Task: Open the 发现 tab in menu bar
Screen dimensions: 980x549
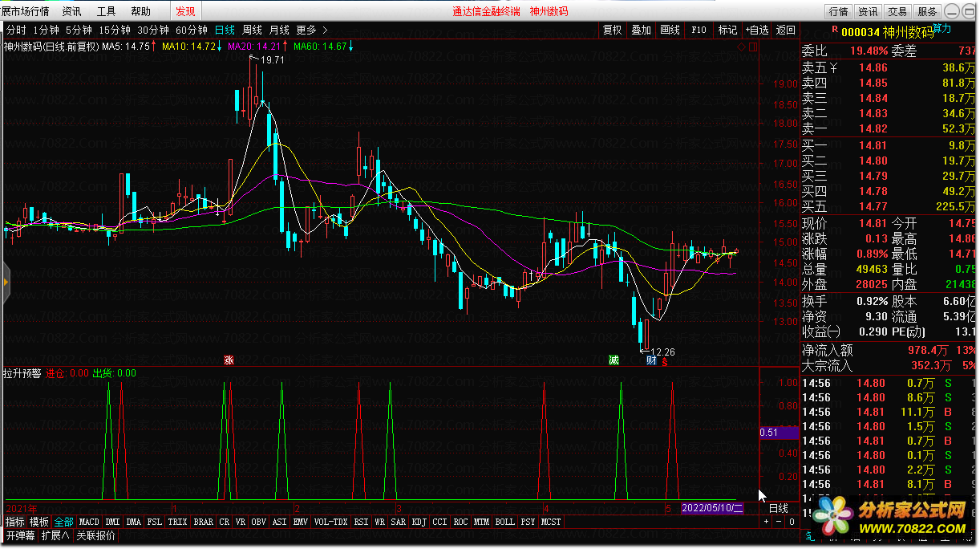Action: (185, 11)
